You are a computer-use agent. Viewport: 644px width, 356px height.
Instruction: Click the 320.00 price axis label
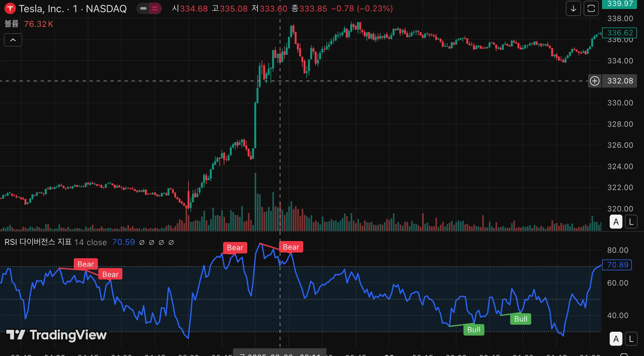tap(620, 209)
